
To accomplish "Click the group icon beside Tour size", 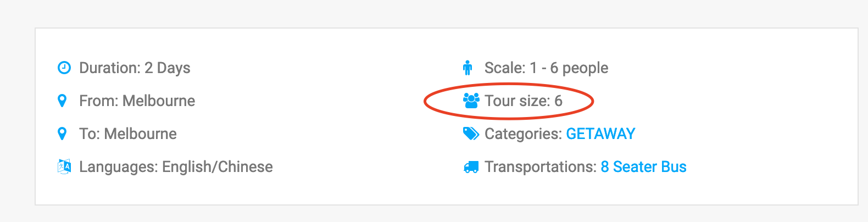I will [471, 101].
